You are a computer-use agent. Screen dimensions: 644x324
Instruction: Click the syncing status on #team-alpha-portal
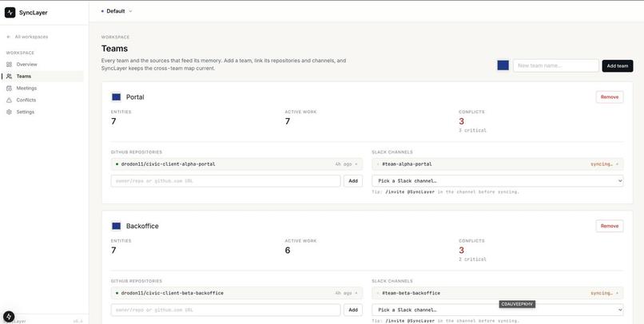click(x=602, y=164)
